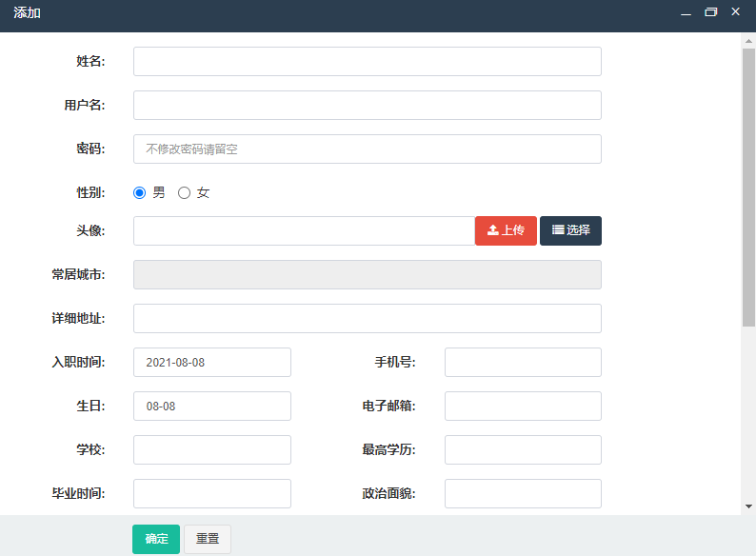Image resolution: width=756 pixels, height=556 pixels.
Task: Click the 姓名 name input field
Action: click(367, 61)
